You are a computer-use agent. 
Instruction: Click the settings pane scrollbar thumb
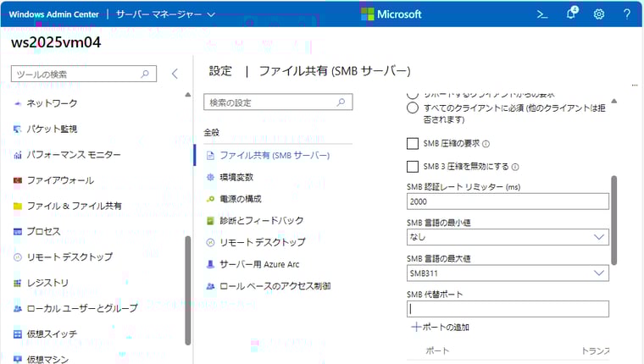point(614,220)
